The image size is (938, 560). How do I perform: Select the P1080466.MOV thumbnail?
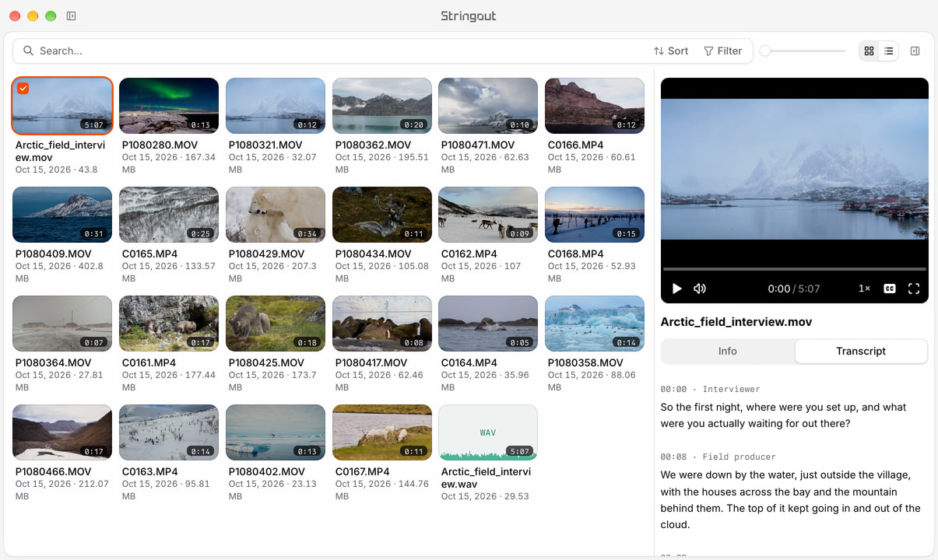62,432
